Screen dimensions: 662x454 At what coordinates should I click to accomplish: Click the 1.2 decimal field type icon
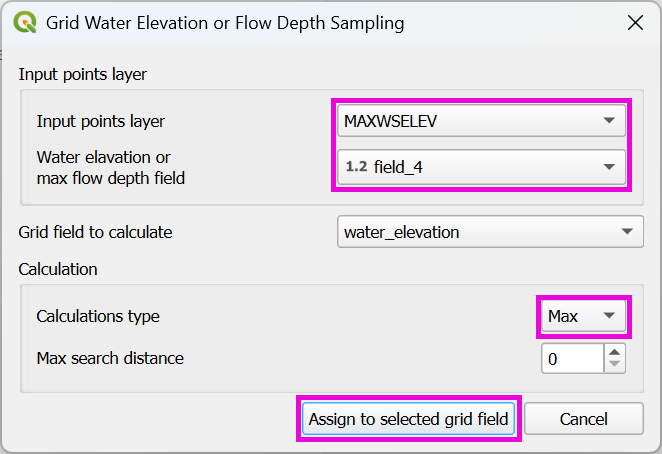click(x=356, y=168)
